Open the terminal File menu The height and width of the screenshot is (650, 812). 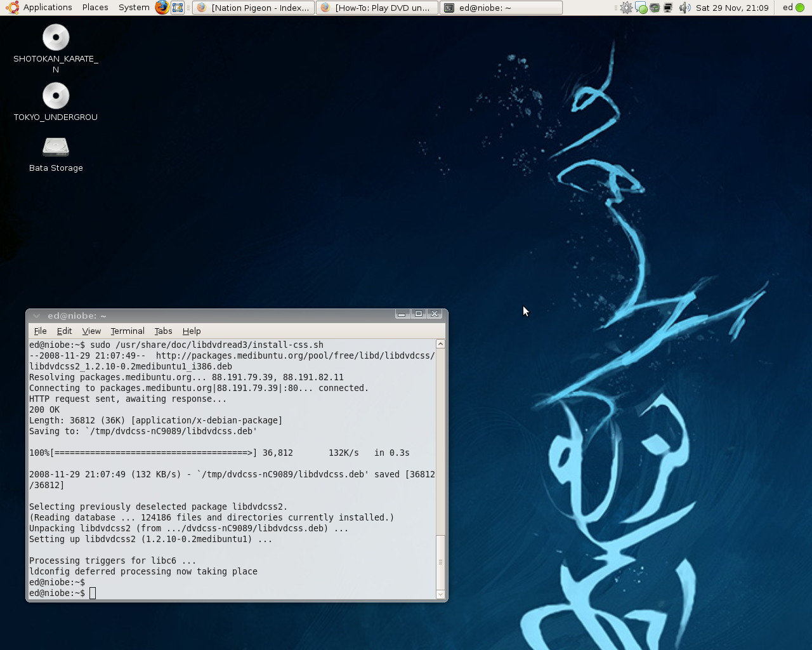41,331
